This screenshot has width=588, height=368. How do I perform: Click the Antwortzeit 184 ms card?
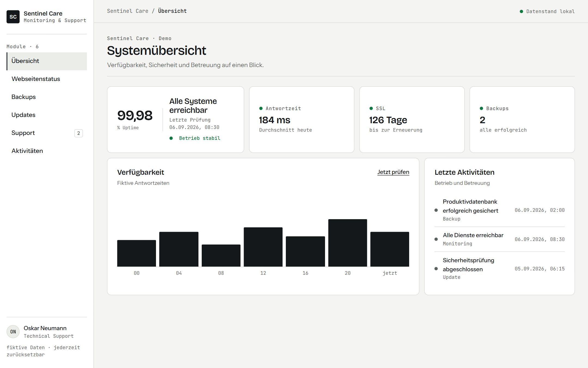point(302,120)
